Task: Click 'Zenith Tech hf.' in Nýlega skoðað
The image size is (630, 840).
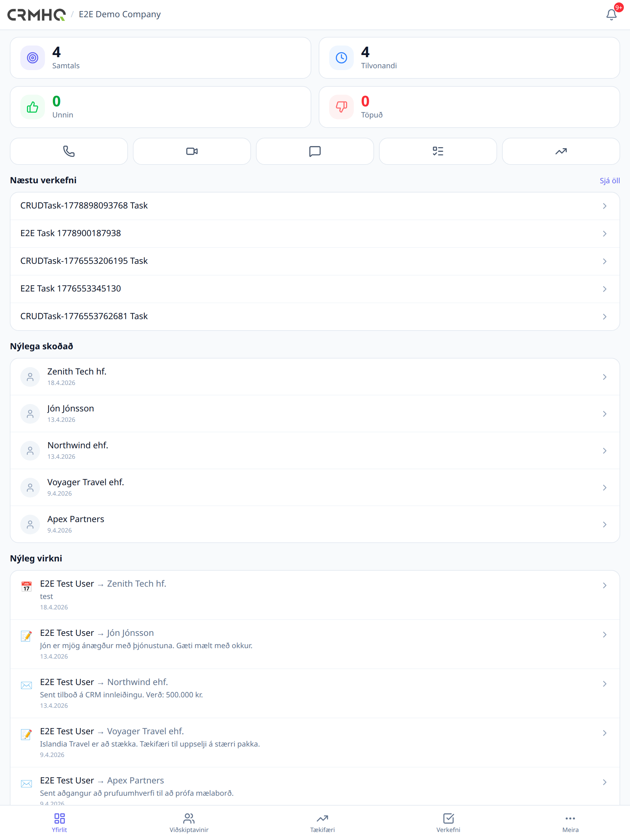Action: point(77,371)
